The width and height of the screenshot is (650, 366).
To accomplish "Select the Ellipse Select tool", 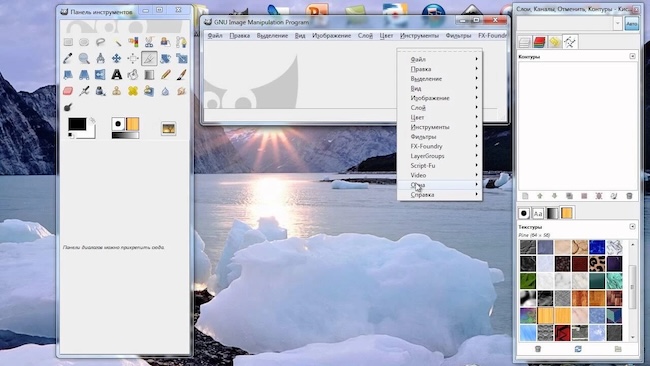I will [84, 42].
